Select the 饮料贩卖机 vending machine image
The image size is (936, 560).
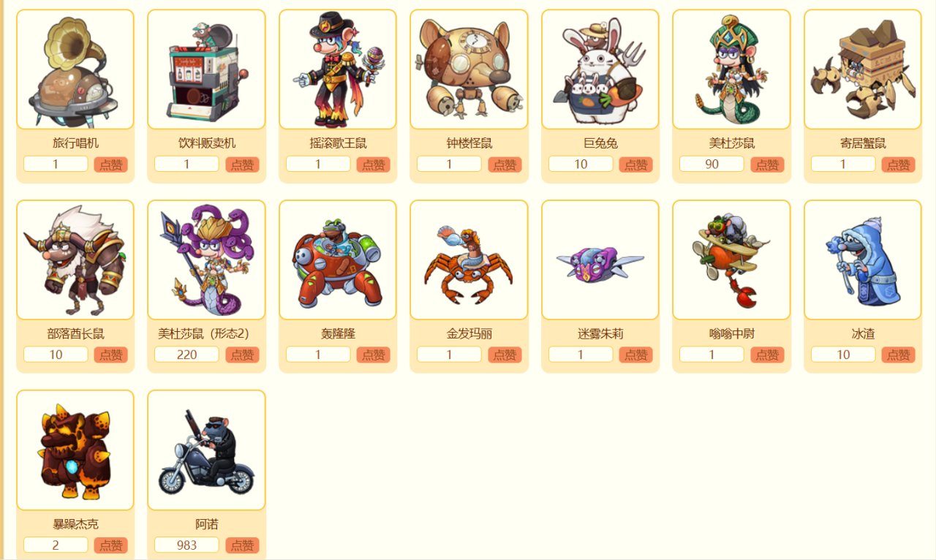(x=206, y=69)
